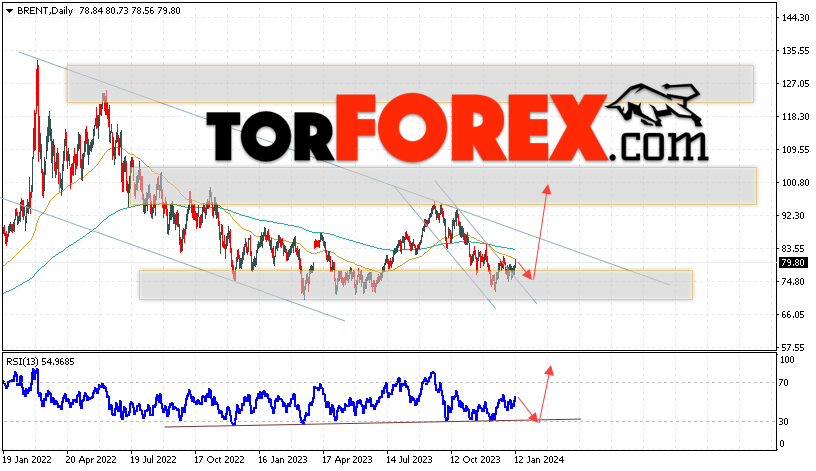Click the 16 Jan 2023 date label

coord(283,460)
